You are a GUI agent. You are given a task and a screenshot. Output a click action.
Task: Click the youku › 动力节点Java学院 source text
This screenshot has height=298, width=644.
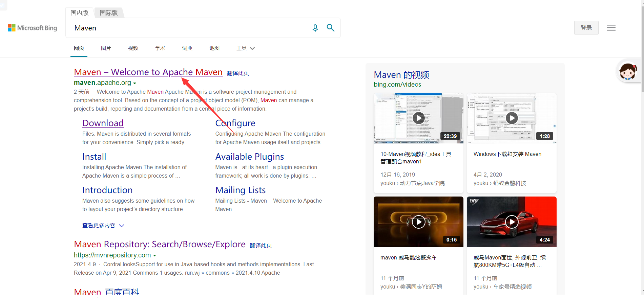[x=412, y=183]
